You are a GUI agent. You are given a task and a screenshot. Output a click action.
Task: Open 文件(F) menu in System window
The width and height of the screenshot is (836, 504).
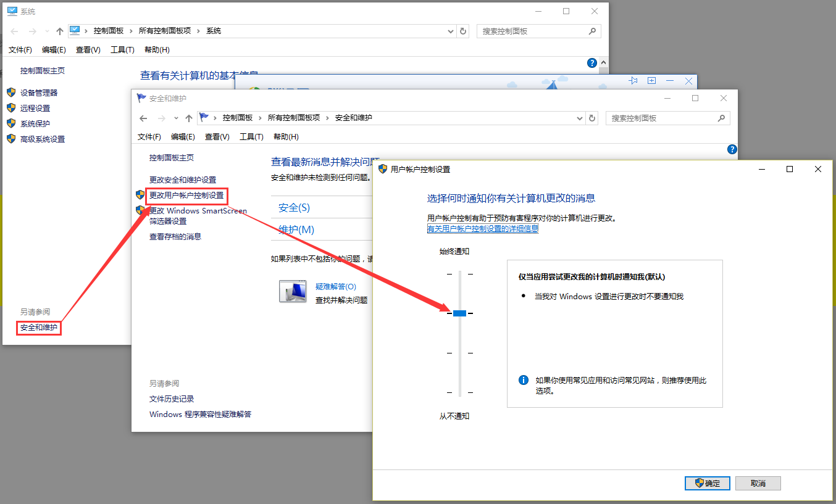click(20, 50)
